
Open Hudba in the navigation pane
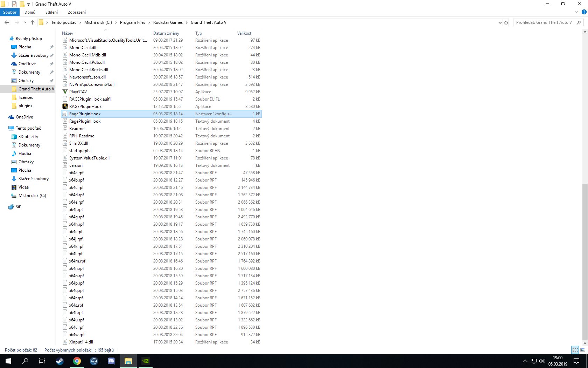click(24, 154)
